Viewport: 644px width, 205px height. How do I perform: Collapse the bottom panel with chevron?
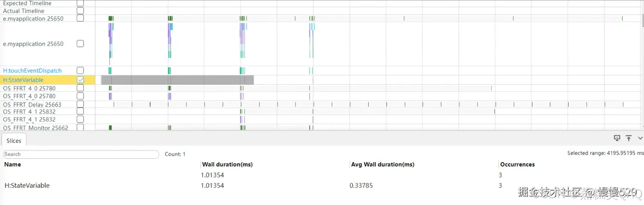[x=641, y=138]
